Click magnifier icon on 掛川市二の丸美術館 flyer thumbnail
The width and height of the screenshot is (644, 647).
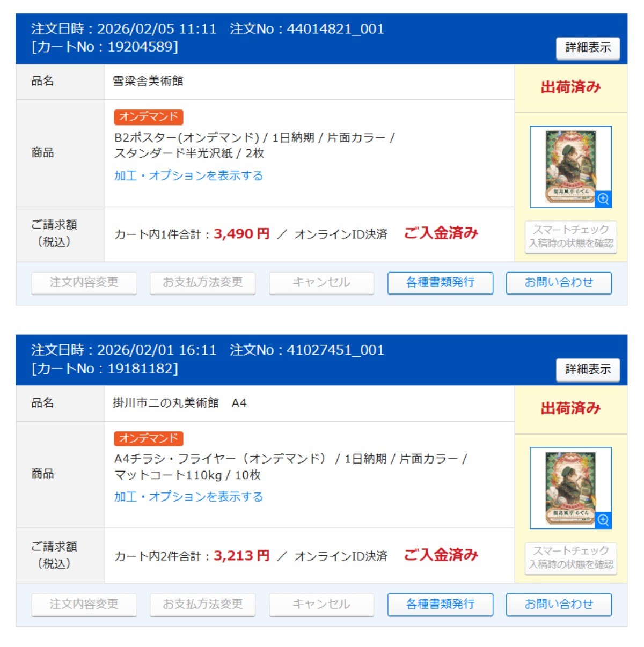pos(603,520)
